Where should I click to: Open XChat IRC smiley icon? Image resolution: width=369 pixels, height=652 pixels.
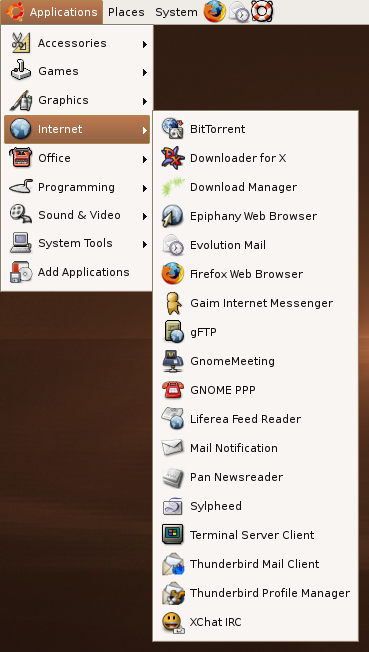click(173, 622)
